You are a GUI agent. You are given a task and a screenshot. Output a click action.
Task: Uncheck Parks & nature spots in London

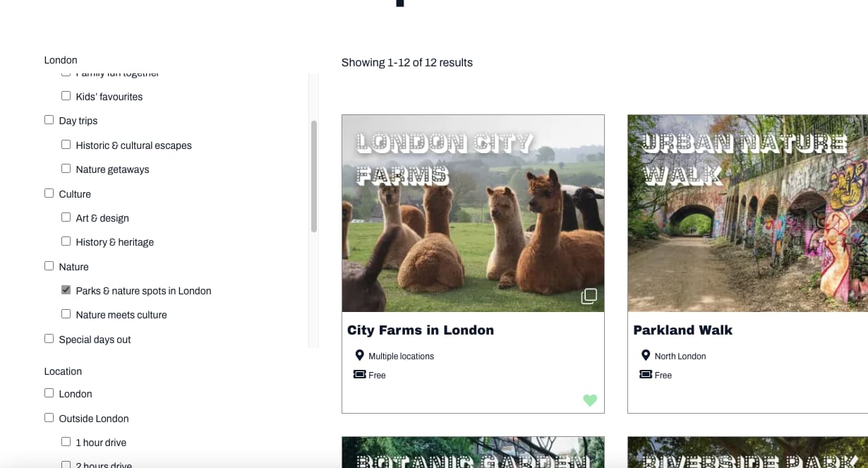tap(66, 290)
